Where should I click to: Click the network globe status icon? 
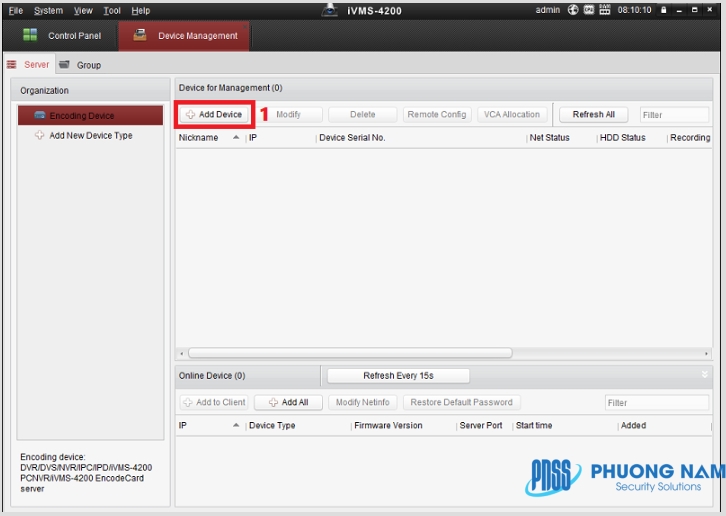pyautogui.click(x=573, y=10)
